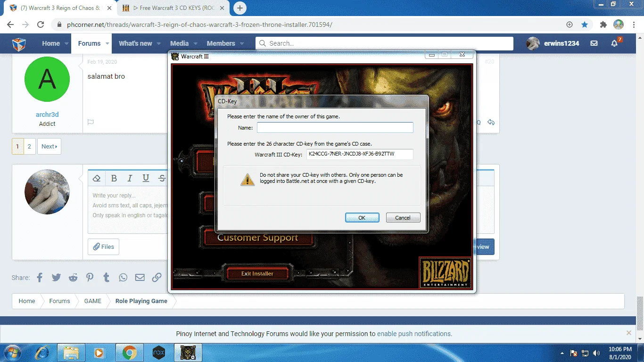The width and height of the screenshot is (644, 362).
Task: Click the volume speaker tray icon
Action: tap(596, 353)
